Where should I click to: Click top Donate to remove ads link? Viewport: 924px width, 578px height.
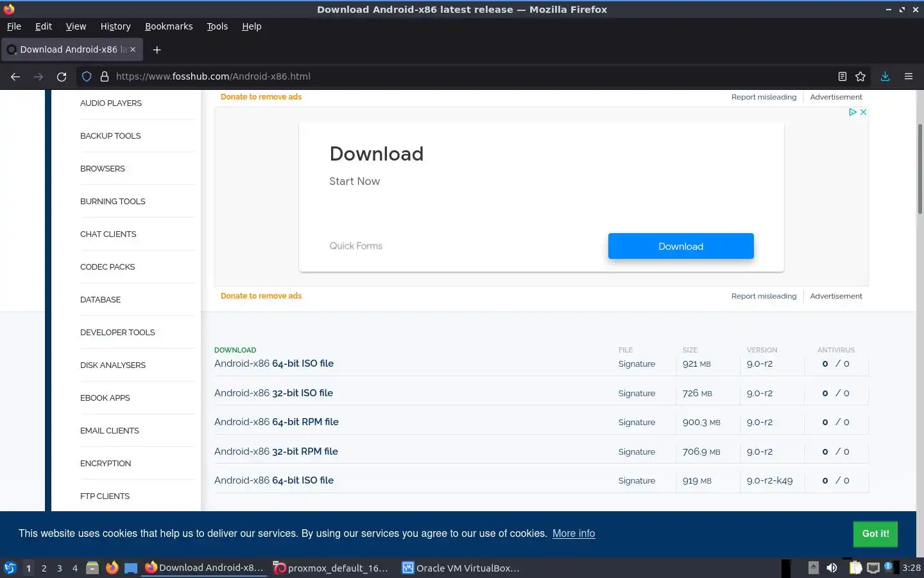(261, 97)
